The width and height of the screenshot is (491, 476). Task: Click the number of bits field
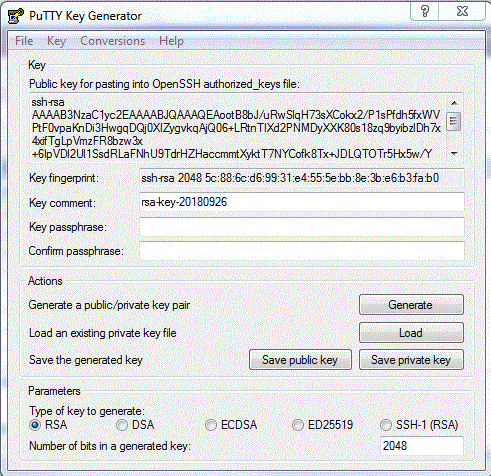[422, 446]
